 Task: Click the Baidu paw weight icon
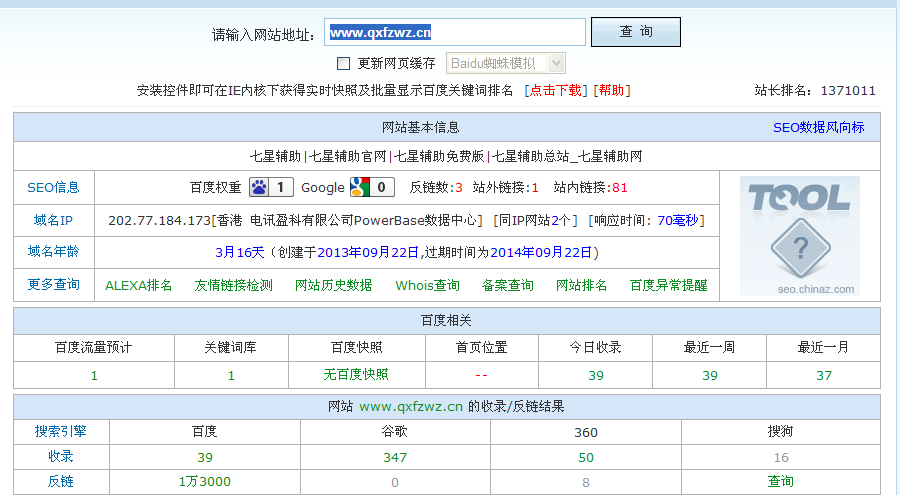[271, 187]
